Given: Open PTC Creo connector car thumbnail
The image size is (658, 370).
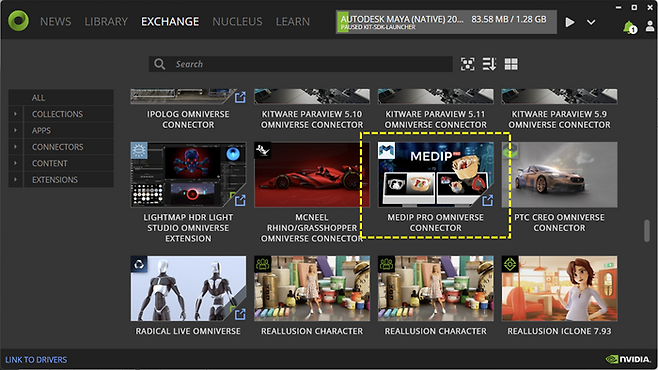Looking at the screenshot, I should 559,175.
